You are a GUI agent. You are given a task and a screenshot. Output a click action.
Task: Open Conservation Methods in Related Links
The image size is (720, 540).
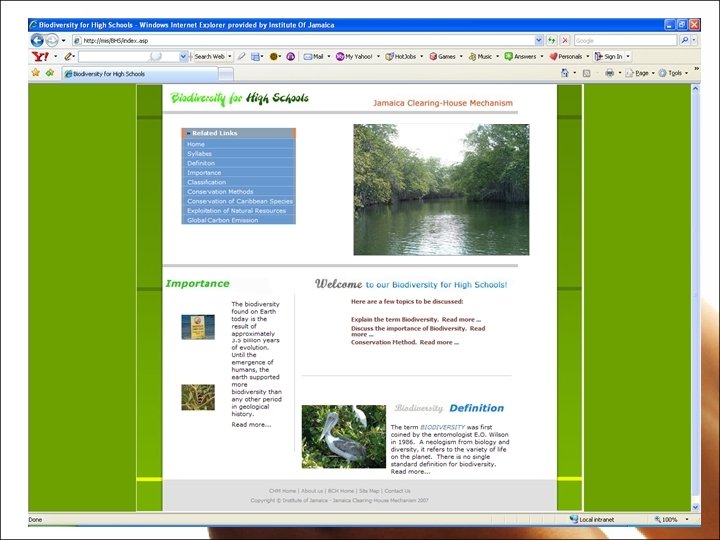[x=220, y=191]
